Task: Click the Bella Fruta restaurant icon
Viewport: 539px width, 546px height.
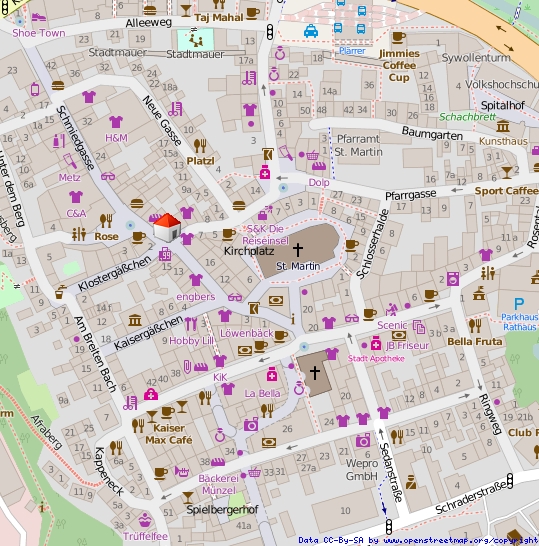Action: pyautogui.click(x=475, y=326)
